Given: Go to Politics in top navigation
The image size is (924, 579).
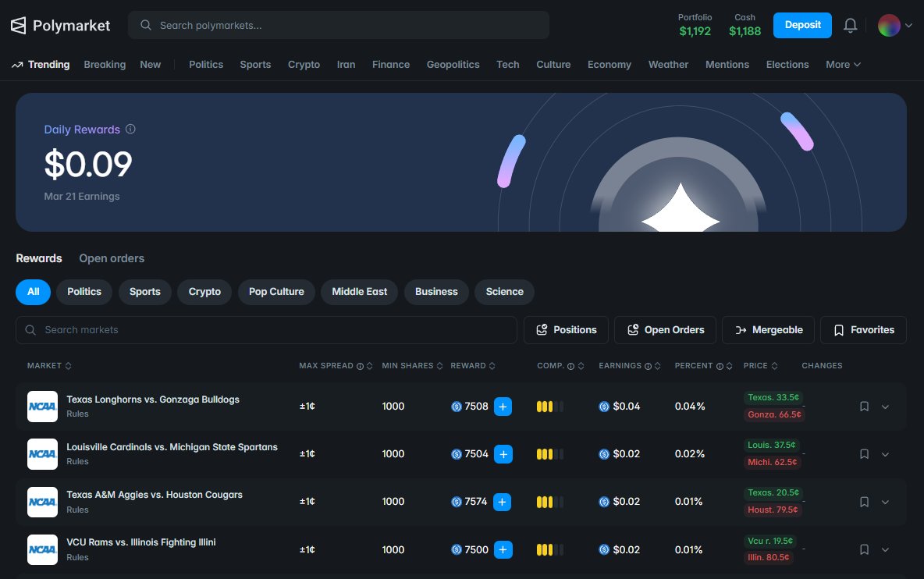Looking at the screenshot, I should coord(206,64).
